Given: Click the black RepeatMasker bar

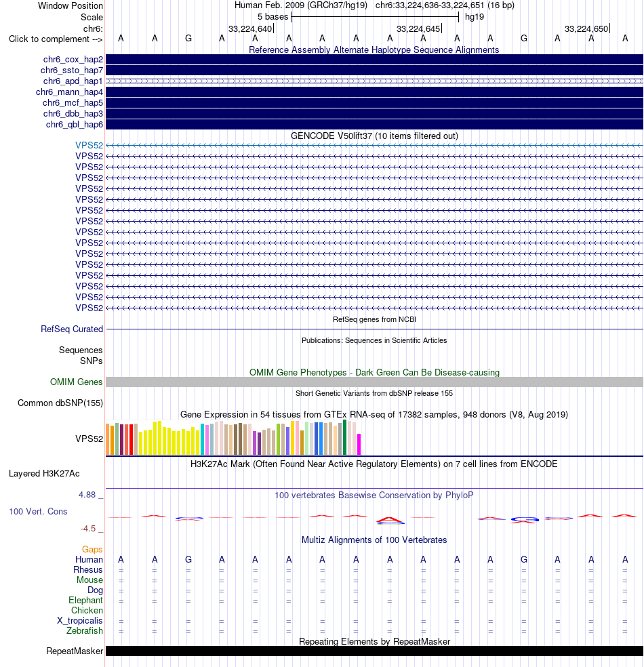Looking at the screenshot, I should point(374,651).
